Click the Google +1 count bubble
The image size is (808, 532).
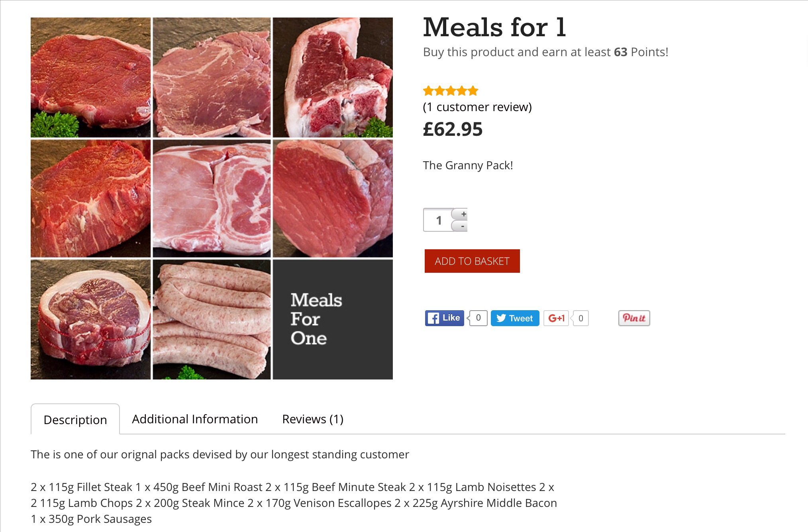point(581,318)
